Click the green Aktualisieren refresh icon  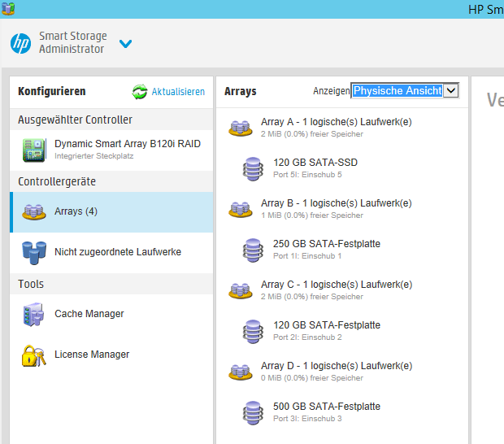coord(140,92)
